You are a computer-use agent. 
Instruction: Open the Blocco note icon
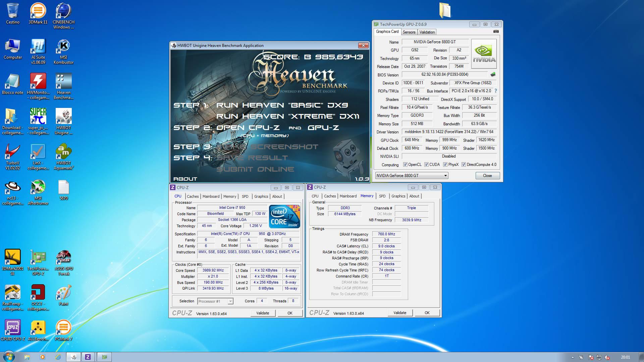[13, 84]
